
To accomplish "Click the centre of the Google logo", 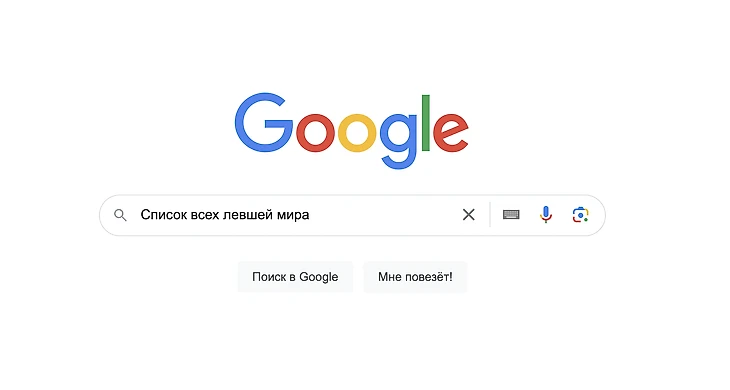I will (x=351, y=131).
